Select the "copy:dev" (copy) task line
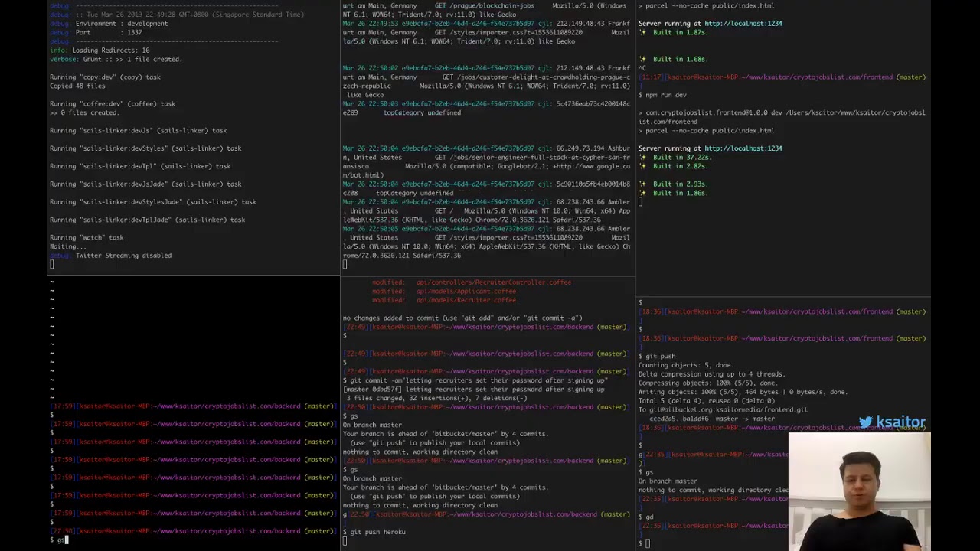 click(105, 77)
